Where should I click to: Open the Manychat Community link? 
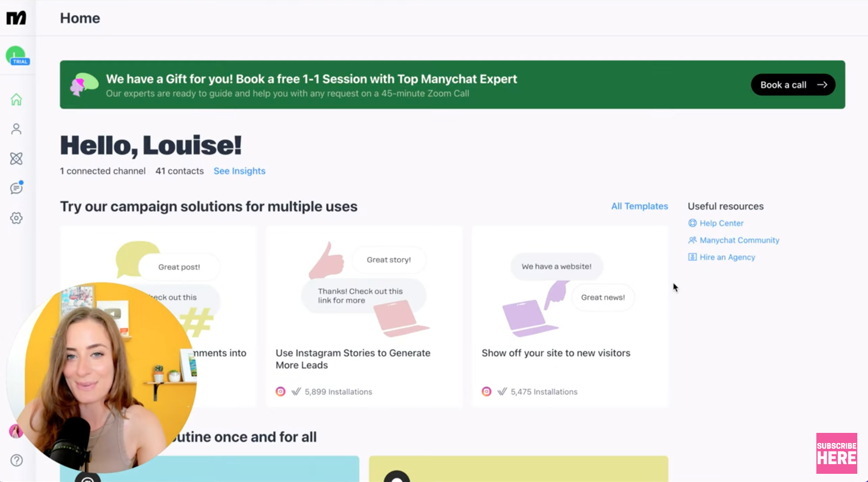[x=739, y=240]
